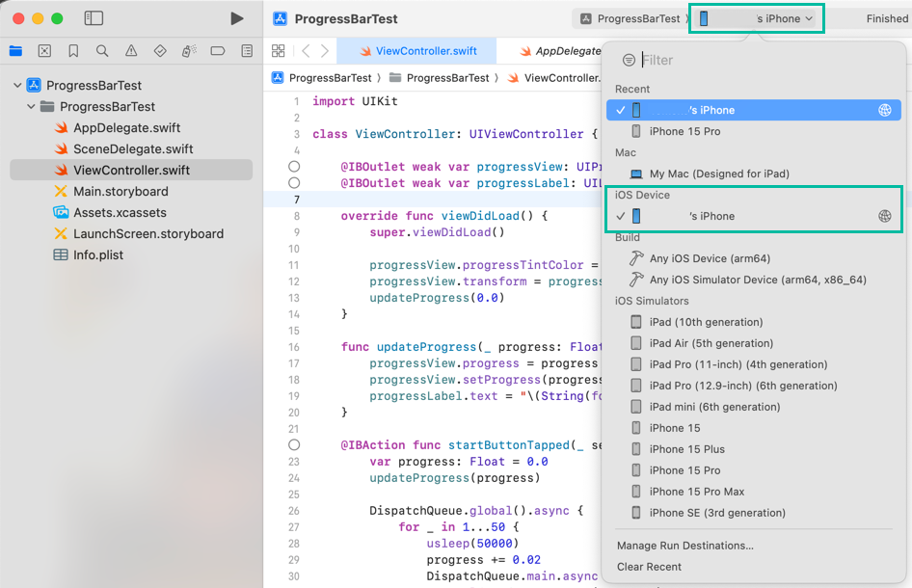Viewport: 912px width, 588px height.
Task: Click the ProgressBarTest app icon in toolbar
Action: pyautogui.click(x=280, y=18)
